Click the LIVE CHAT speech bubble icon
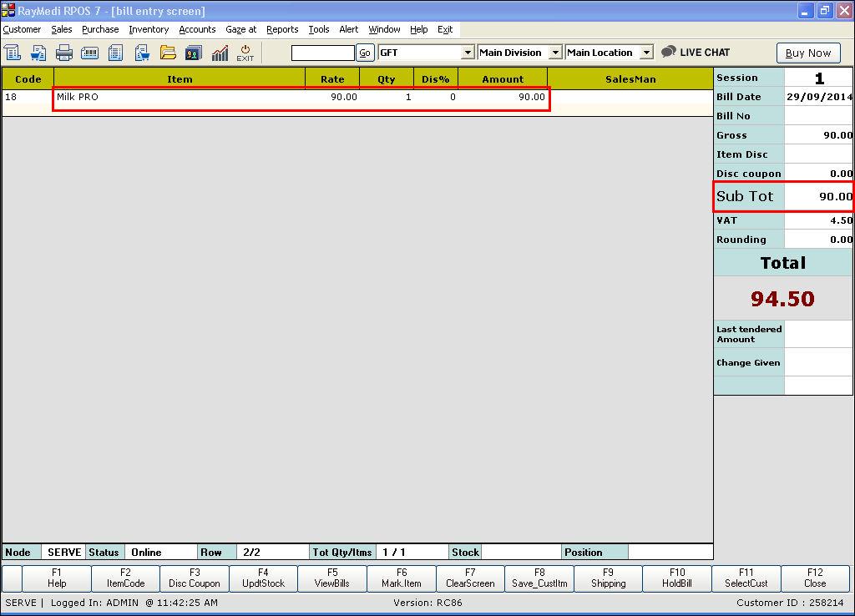This screenshot has width=855, height=616. coord(669,52)
